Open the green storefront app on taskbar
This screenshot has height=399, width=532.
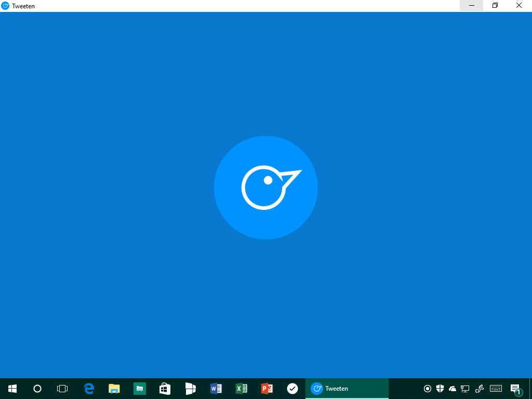tap(139, 389)
